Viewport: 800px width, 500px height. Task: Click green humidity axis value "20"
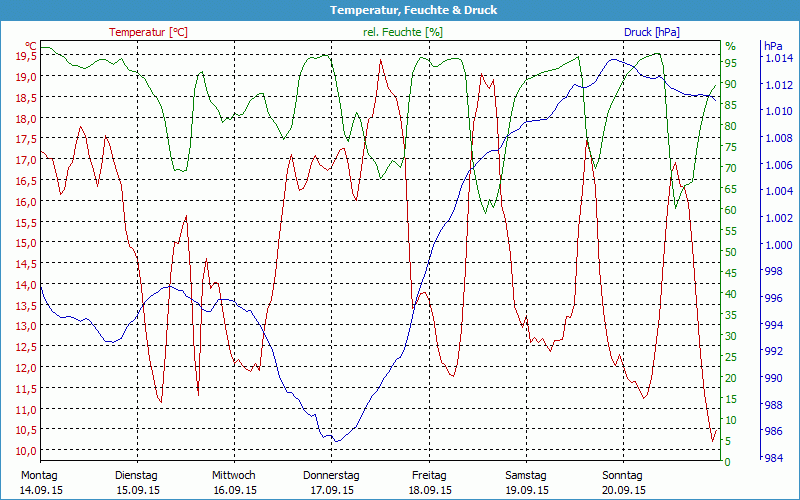731,378
